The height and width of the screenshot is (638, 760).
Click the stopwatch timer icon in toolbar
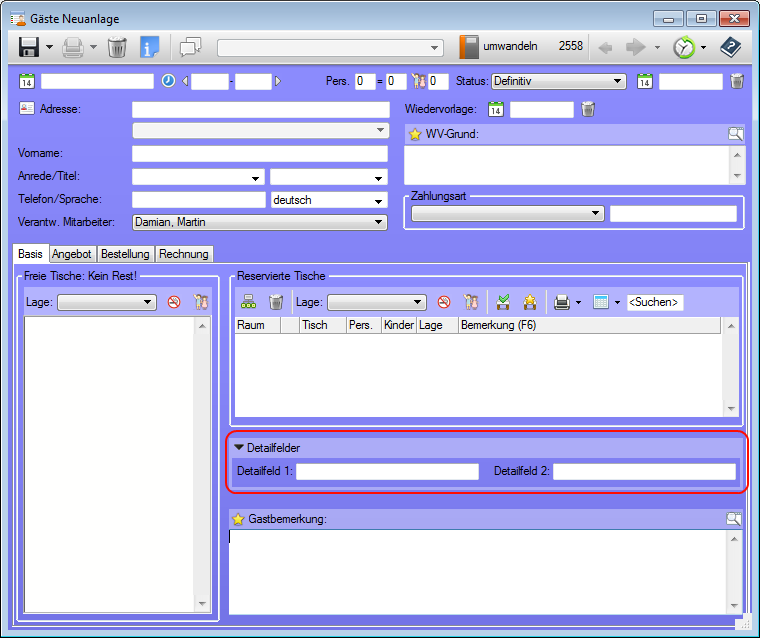[x=684, y=47]
